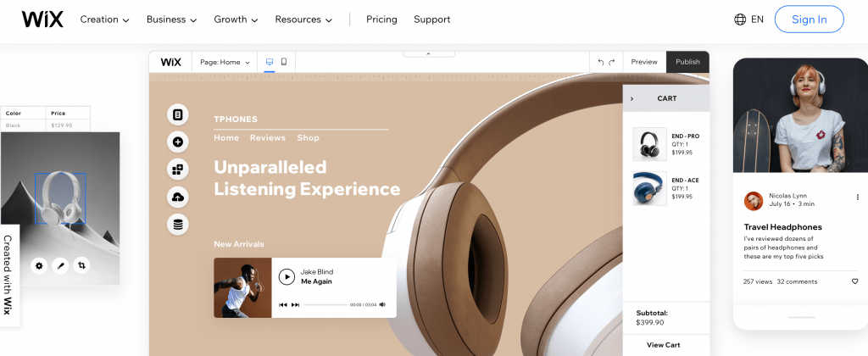Viewport: 868px width, 356px height.
Task: Open the Growth dropdown
Action: tap(236, 19)
